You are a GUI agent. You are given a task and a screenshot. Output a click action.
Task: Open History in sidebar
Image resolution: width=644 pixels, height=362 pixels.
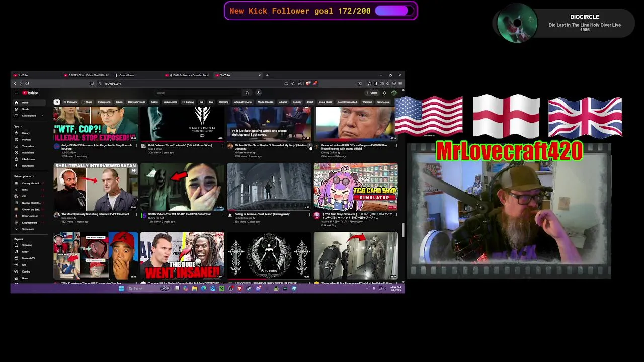[x=29, y=133]
